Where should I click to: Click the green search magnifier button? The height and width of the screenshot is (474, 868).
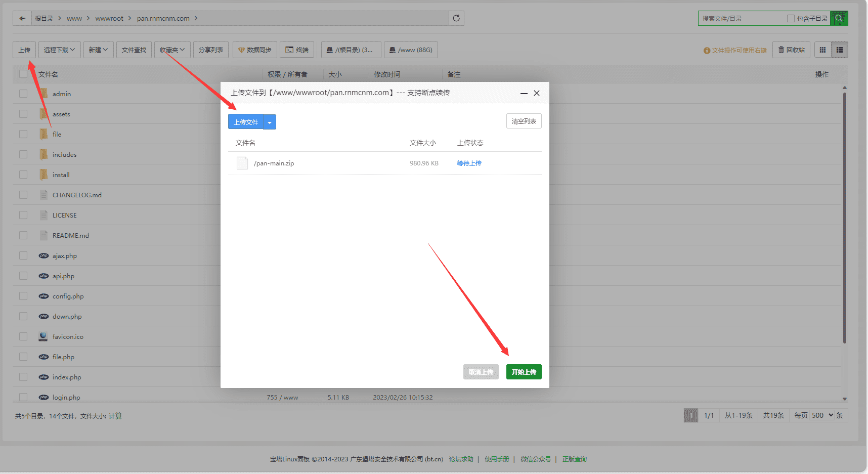coord(839,18)
